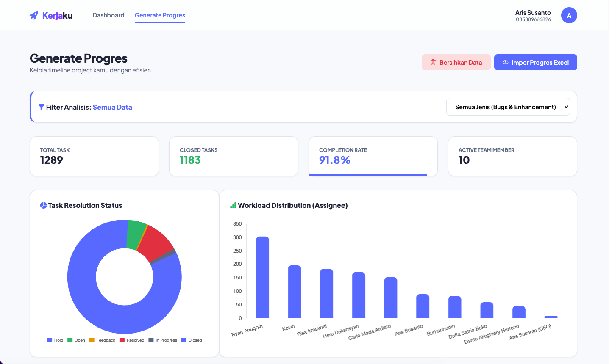This screenshot has width=609, height=364.
Task: Click the Impor Progres Excel button
Action: 535,62
